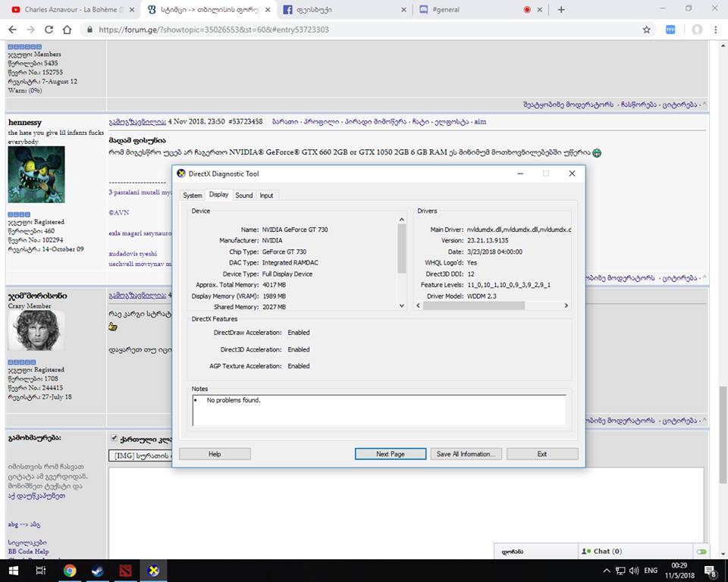Viewport: 728px width, 582px height.
Task: Open the notification center icon
Action: (x=711, y=571)
